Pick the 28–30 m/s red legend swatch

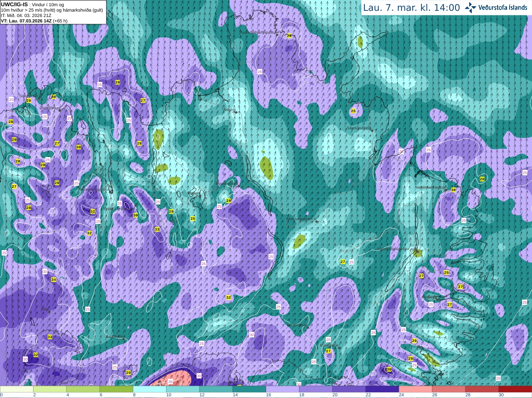(482, 389)
